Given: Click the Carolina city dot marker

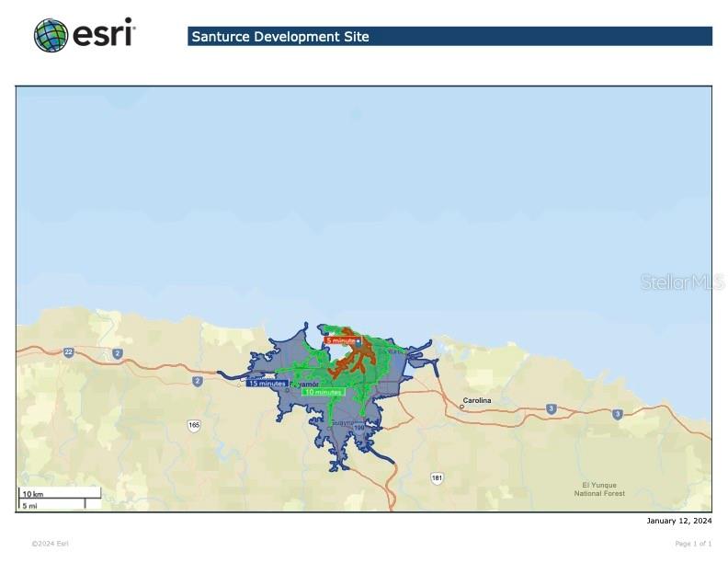Looking at the screenshot, I should click(461, 407).
